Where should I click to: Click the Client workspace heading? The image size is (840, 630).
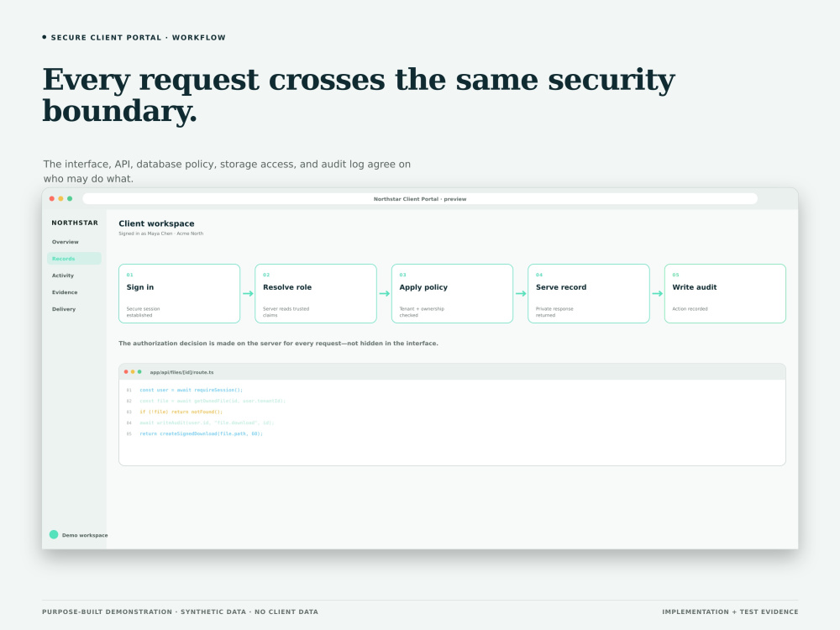156,223
